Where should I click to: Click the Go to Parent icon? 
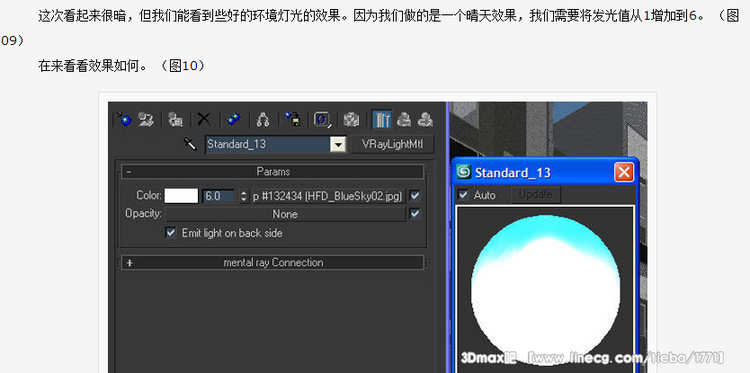pyautogui.click(x=404, y=119)
